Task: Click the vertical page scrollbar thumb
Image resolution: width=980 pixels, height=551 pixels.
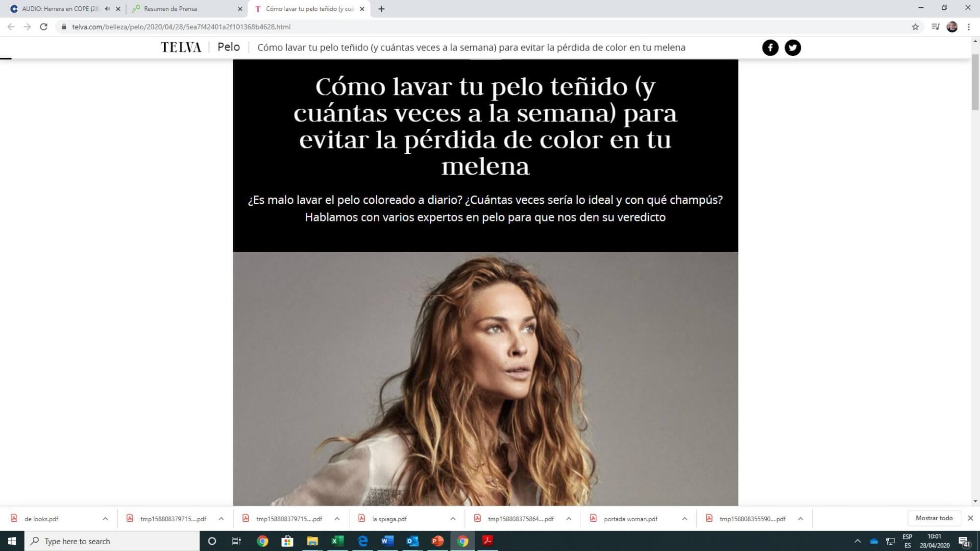Action: [975, 82]
